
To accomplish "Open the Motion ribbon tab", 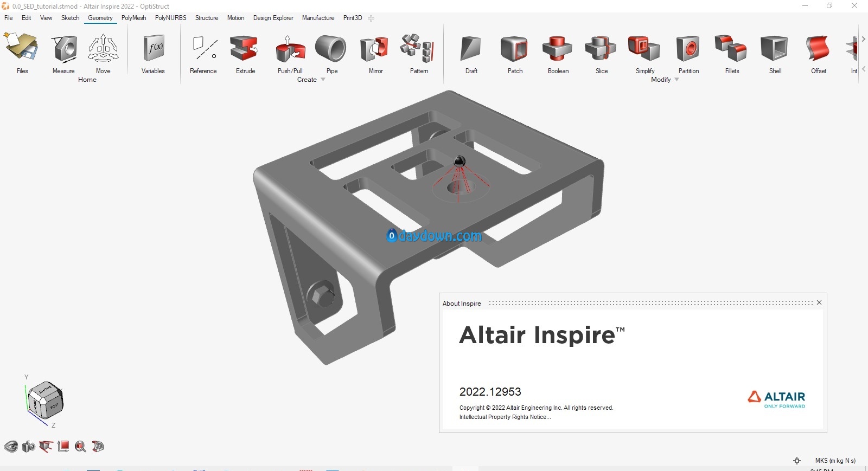I will [235, 18].
